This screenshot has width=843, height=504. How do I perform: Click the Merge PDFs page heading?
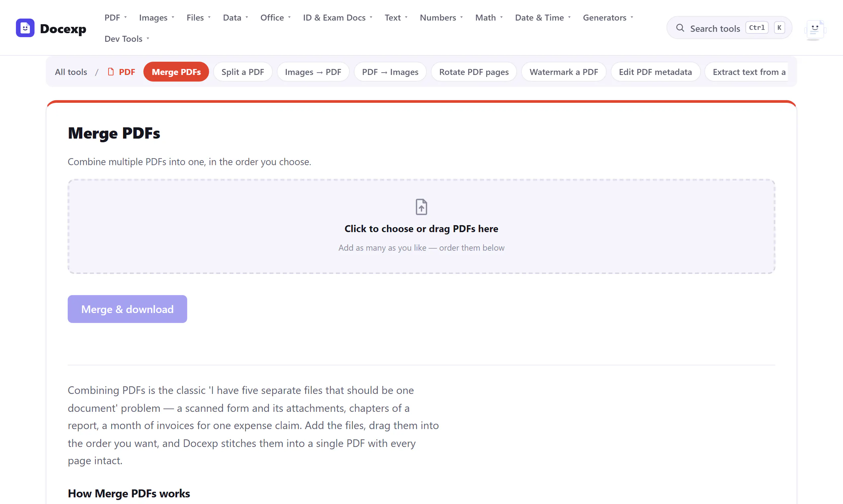pos(114,133)
